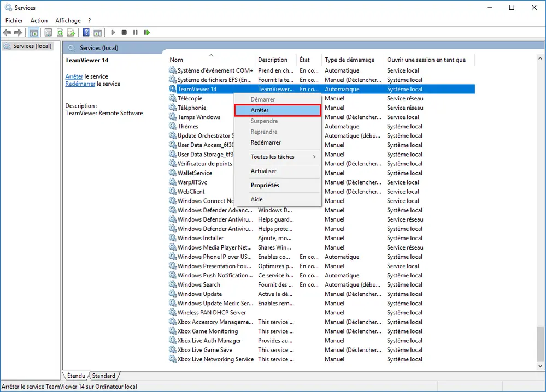
Task: Click the gear icon beside Windows Search
Action: point(172,284)
